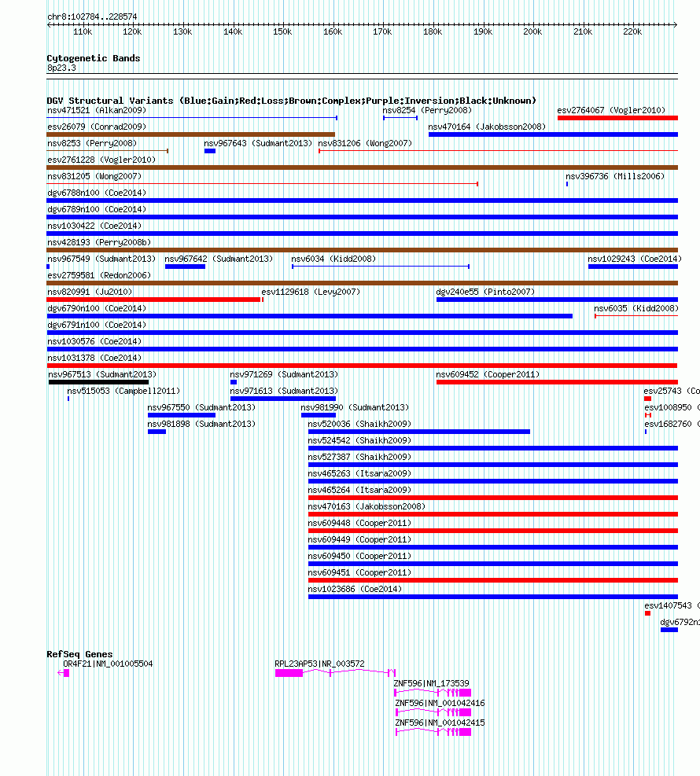Open nsv6034 (Kidd2008) label
700x776 pixels.
(x=333, y=259)
